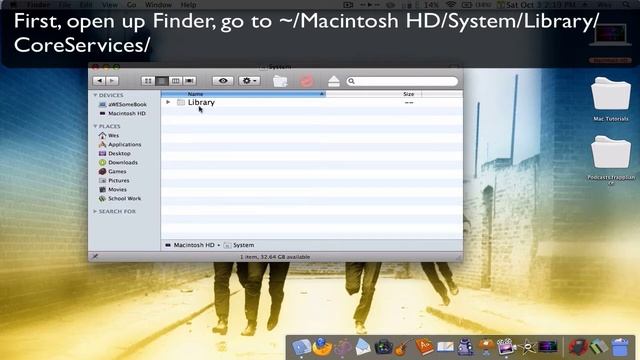The image size is (640, 360).
Task: Open the View menu in menu bar
Action: tap(109, 5)
